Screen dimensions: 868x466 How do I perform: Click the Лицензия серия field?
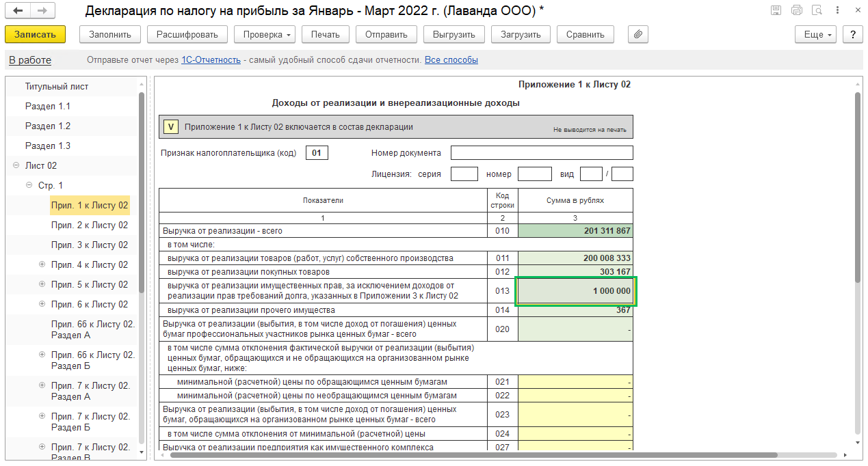click(464, 174)
